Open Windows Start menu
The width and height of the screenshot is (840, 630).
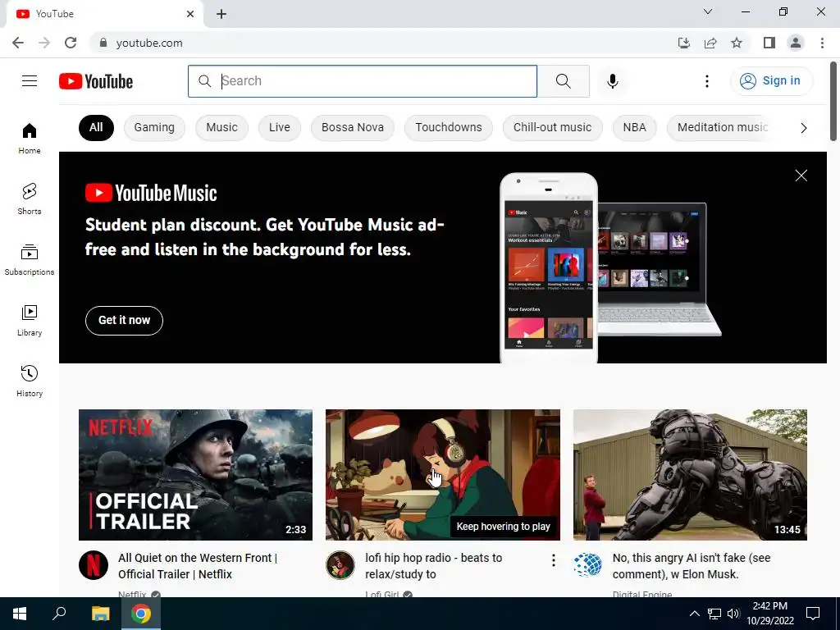[x=20, y=614]
